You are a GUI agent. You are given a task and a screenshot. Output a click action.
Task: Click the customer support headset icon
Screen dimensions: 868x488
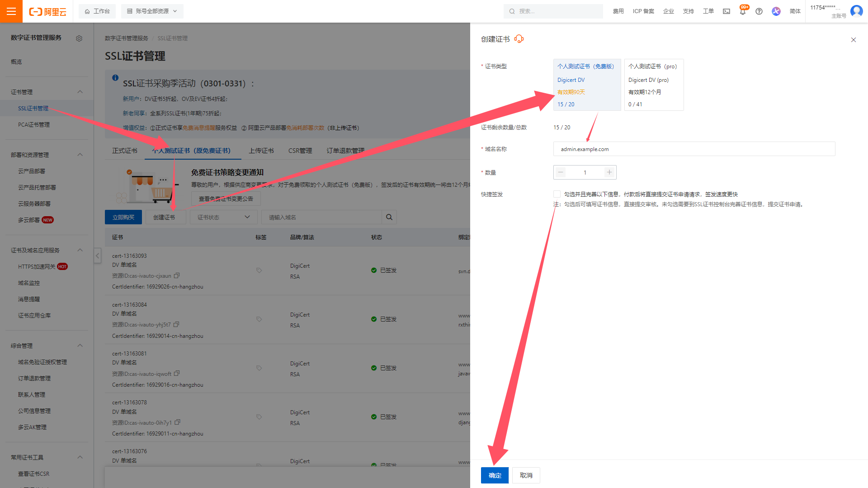(x=519, y=39)
